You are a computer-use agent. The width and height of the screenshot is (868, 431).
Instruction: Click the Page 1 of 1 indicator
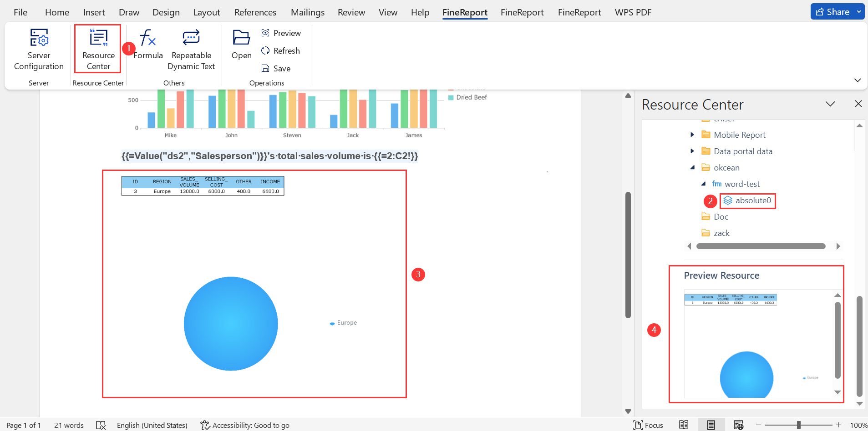coord(24,425)
